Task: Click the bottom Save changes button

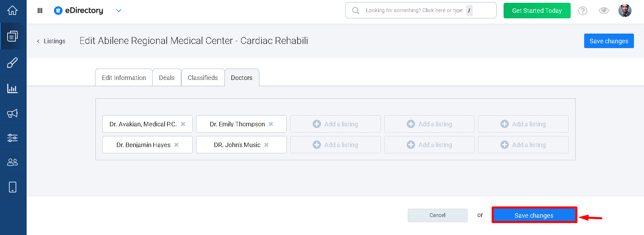Action: tap(534, 215)
